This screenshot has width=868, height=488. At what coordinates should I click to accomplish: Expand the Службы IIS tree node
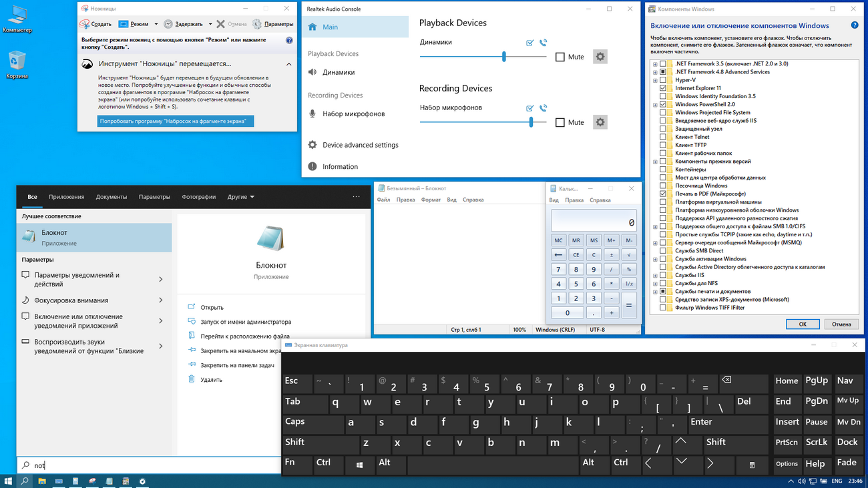pyautogui.click(x=655, y=275)
